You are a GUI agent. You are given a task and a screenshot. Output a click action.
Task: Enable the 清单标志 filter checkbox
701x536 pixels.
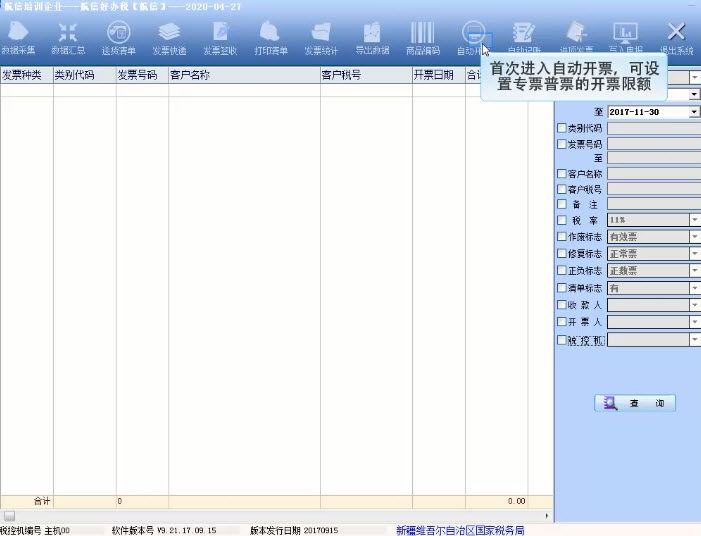[562, 288]
